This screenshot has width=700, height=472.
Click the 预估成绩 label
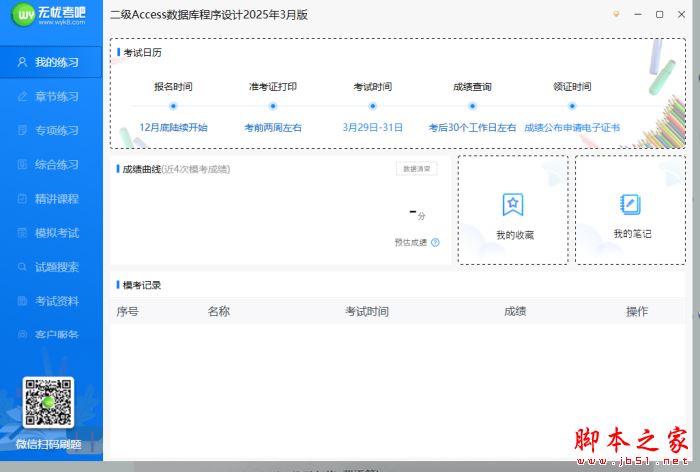[x=411, y=242]
